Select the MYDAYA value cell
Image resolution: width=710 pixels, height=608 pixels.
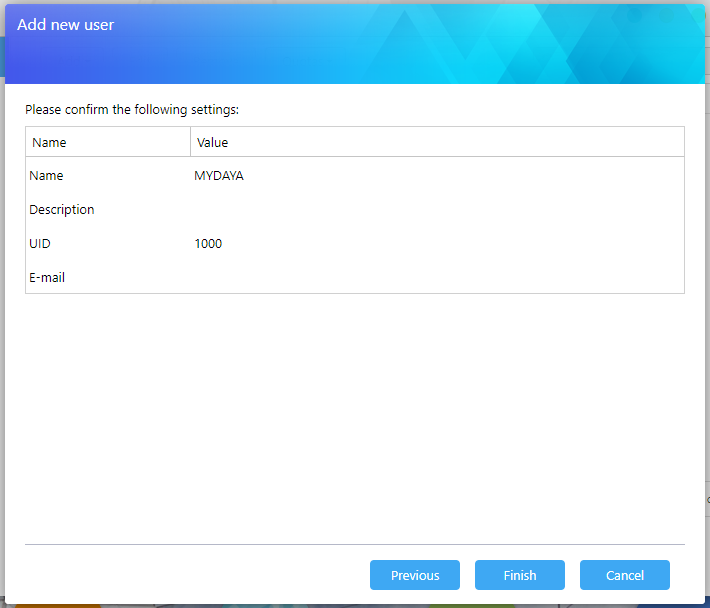[x=219, y=176]
